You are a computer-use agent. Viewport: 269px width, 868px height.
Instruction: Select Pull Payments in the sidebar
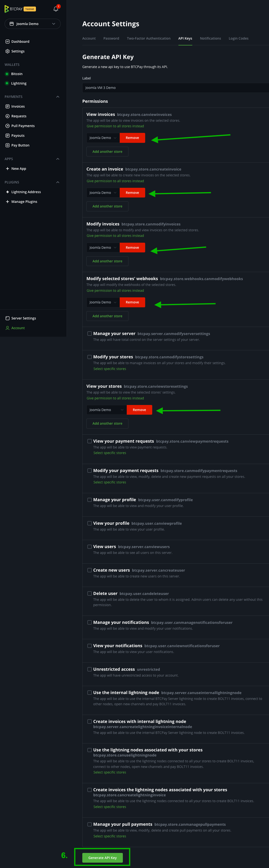click(23, 126)
